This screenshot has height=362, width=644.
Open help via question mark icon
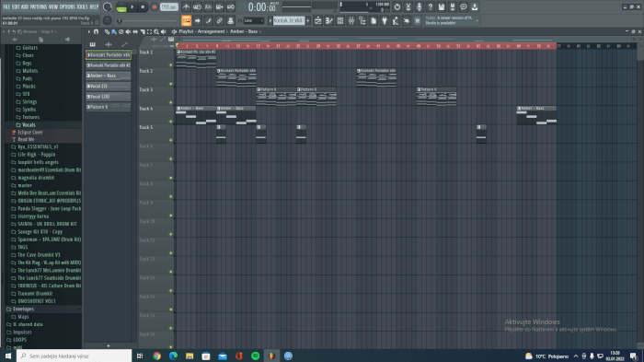tap(430, 7)
